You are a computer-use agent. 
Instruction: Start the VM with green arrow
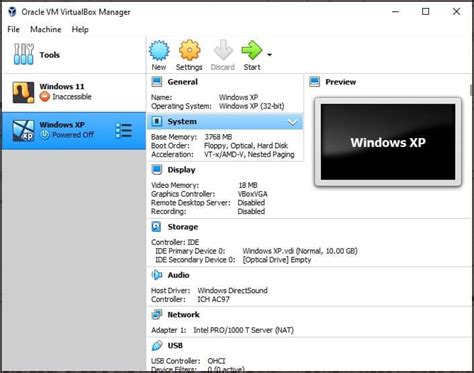tap(252, 50)
